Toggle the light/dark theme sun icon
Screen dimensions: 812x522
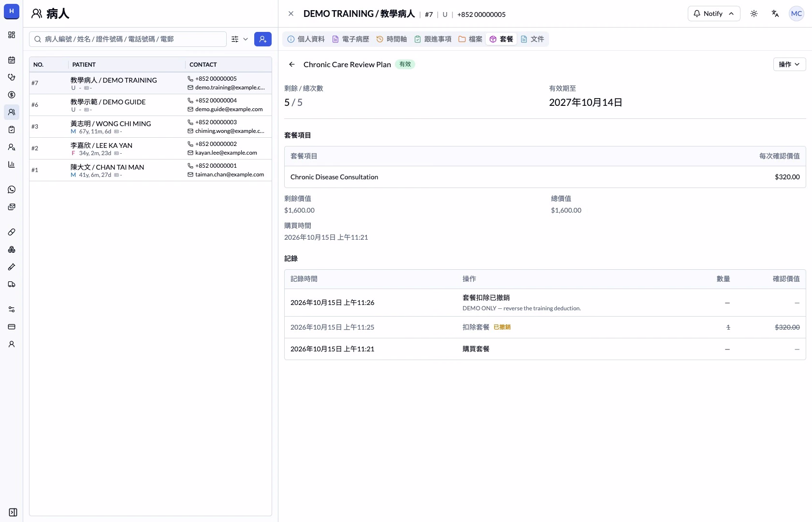tap(754, 14)
